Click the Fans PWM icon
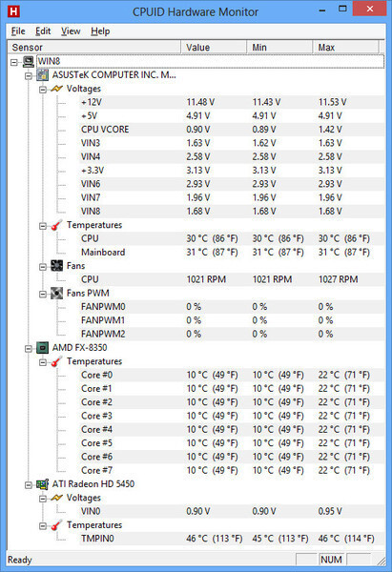This screenshot has width=392, height=572. (56, 293)
